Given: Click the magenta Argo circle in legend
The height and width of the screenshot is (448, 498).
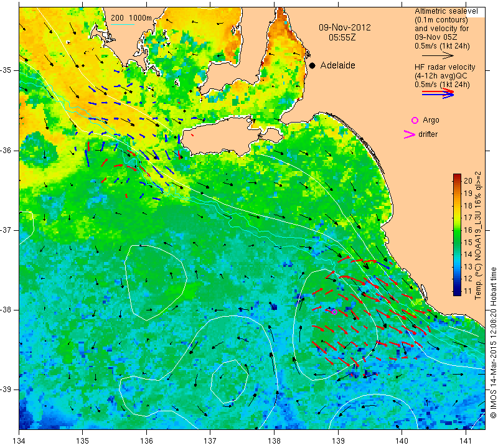Looking at the screenshot, I should coord(415,120).
